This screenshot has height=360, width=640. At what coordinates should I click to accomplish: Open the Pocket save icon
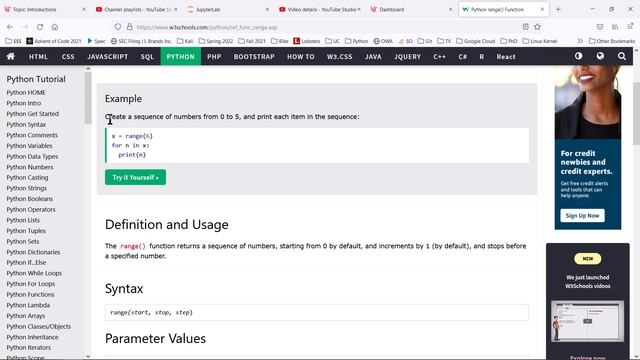click(600, 27)
